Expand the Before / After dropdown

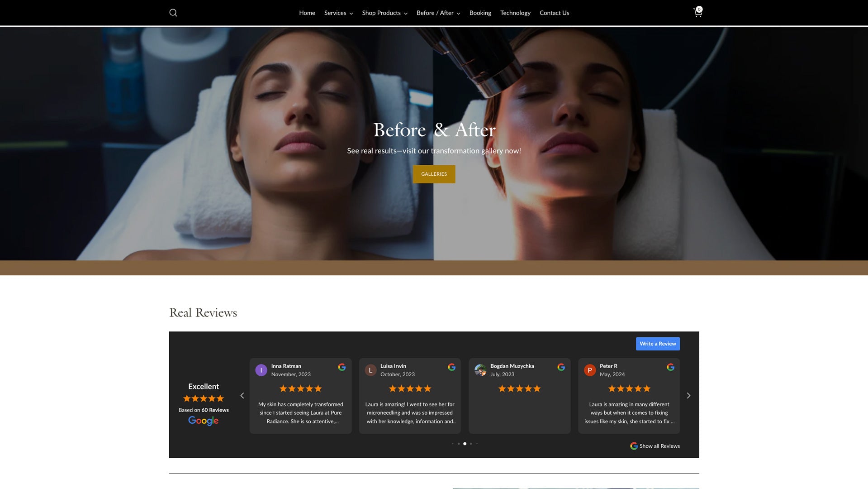pos(438,13)
